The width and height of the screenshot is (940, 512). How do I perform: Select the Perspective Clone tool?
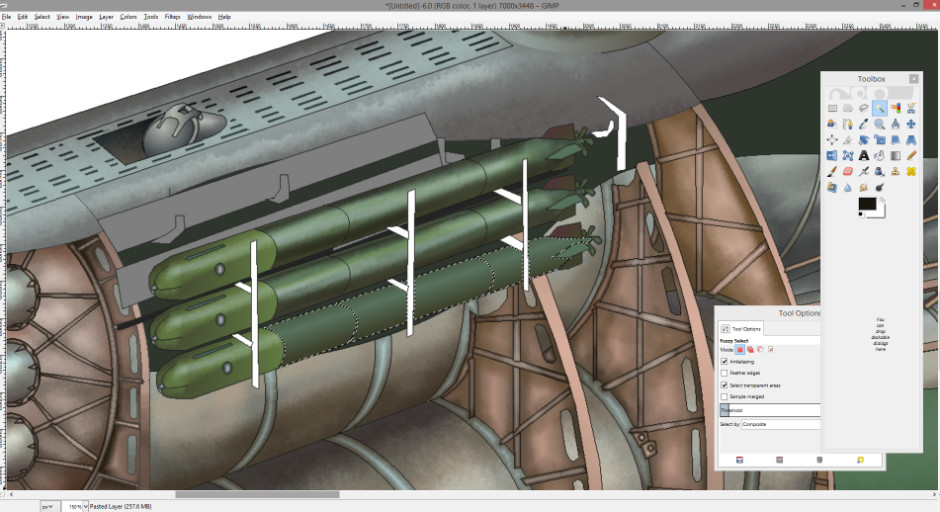pyautogui.click(x=832, y=187)
